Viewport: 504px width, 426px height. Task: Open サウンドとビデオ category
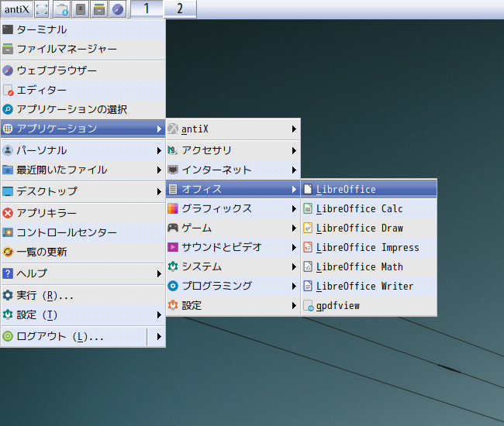(233, 247)
